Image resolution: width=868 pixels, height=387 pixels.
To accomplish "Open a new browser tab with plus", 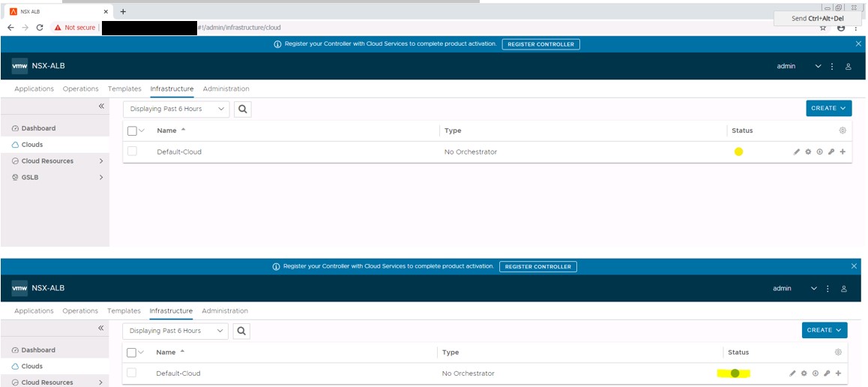I will (123, 12).
